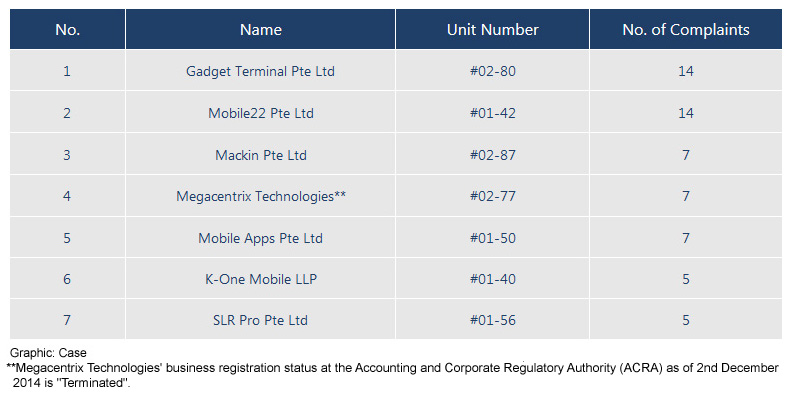Select unit number #02-87 cell
Screen dimensions: 791x396
tap(493, 155)
